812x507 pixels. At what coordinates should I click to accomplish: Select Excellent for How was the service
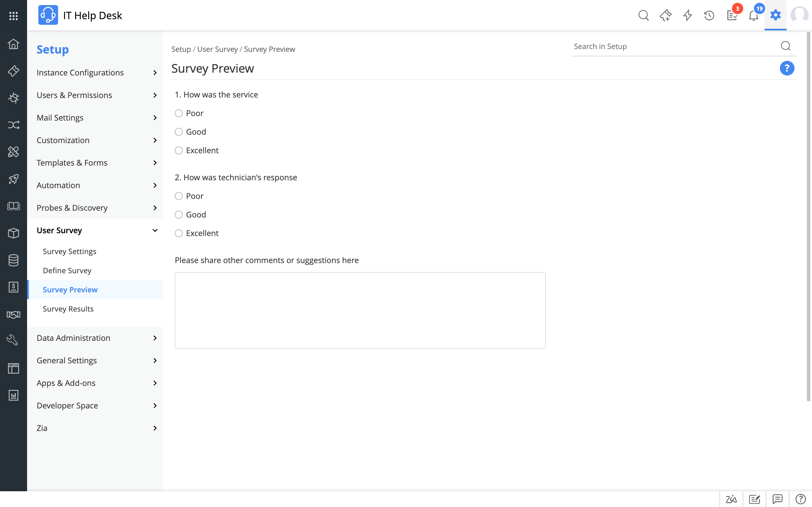[179, 151]
